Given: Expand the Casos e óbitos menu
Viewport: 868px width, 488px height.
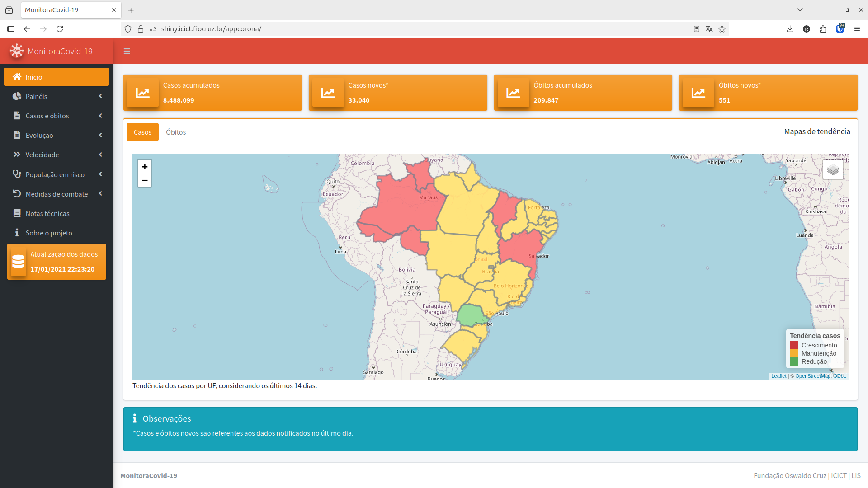Looking at the screenshot, I should (57, 116).
